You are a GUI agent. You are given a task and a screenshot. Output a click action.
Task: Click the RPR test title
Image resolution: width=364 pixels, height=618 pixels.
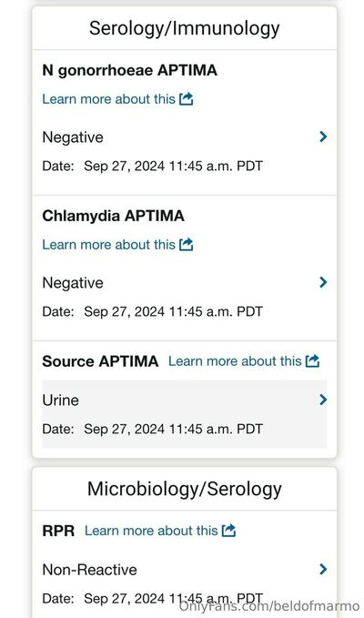pos(58,531)
